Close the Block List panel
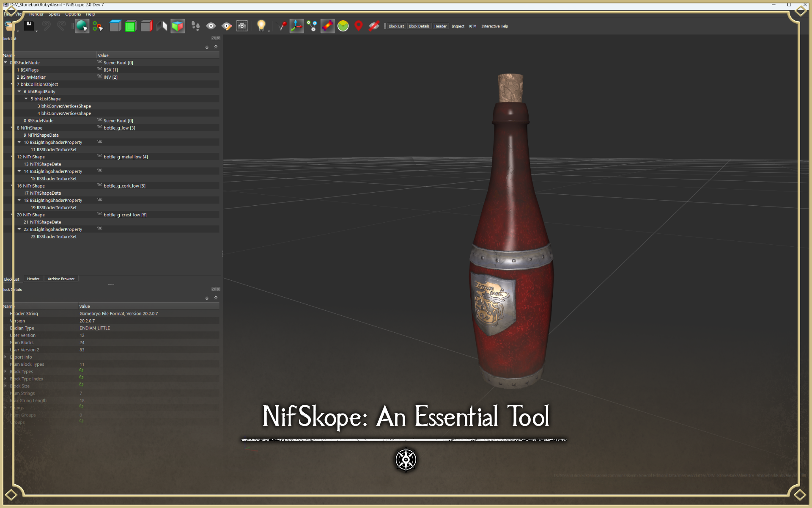This screenshot has width=812, height=508. pos(219,38)
